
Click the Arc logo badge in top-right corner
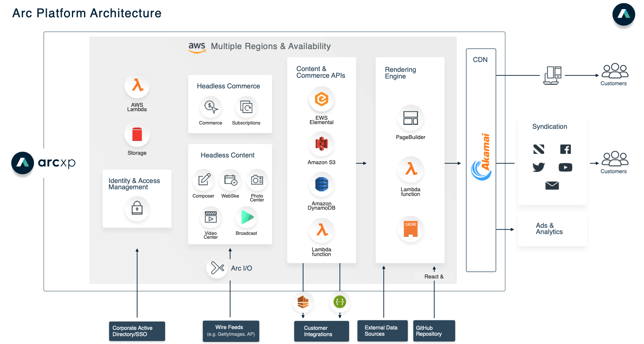(x=624, y=14)
